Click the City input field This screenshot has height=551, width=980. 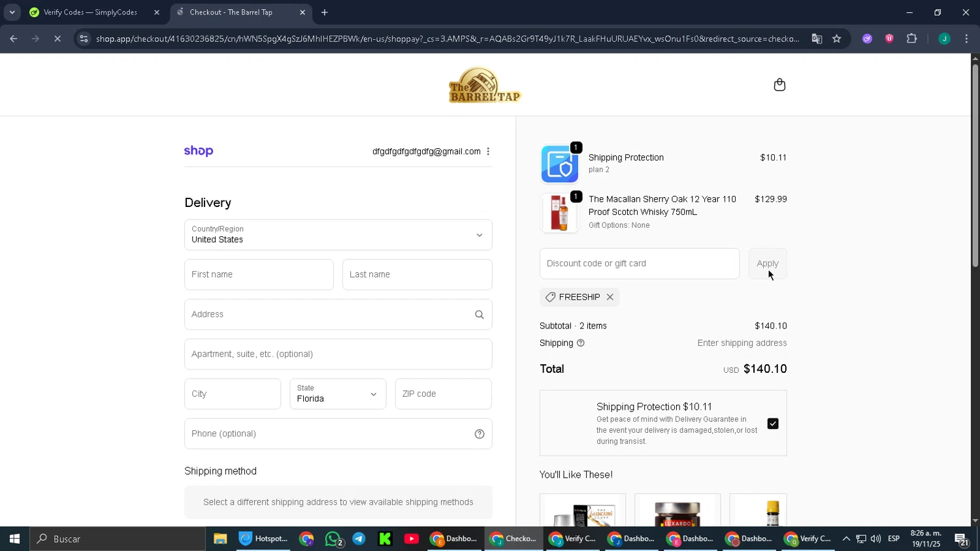[x=233, y=394]
